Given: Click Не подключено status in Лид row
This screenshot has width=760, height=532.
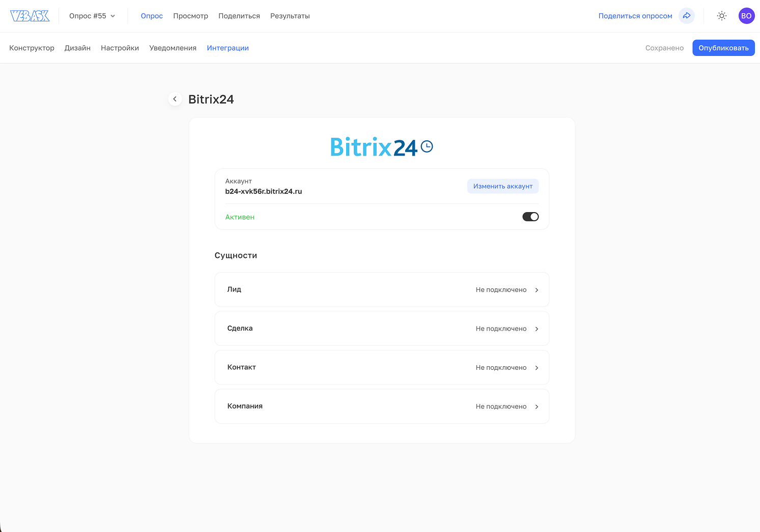Looking at the screenshot, I should pos(501,290).
